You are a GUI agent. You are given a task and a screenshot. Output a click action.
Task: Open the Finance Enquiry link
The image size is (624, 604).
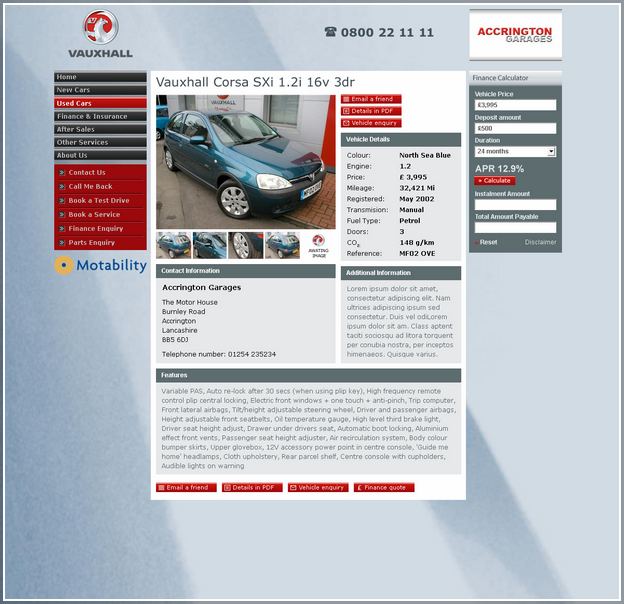tap(96, 228)
